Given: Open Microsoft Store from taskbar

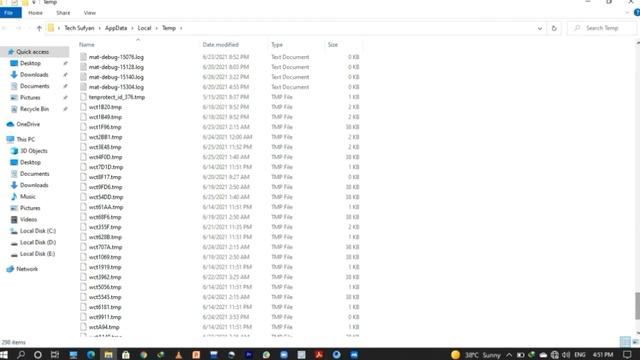Looking at the screenshot, I should (x=126, y=355).
